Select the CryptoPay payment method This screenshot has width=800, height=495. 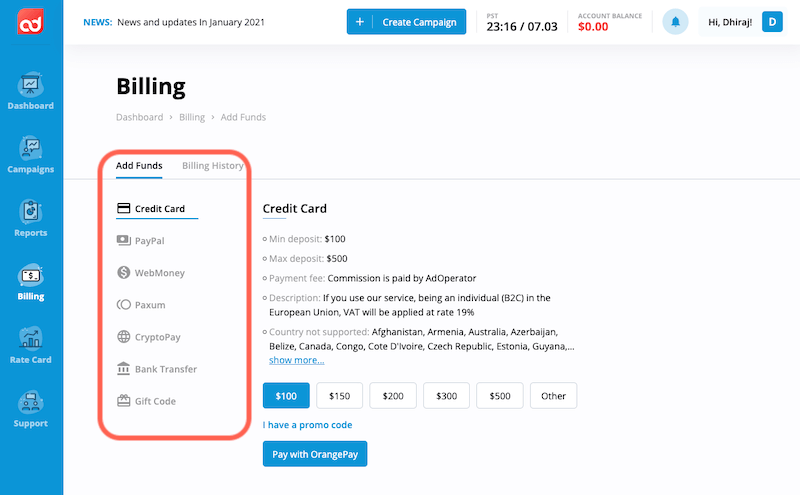point(158,337)
